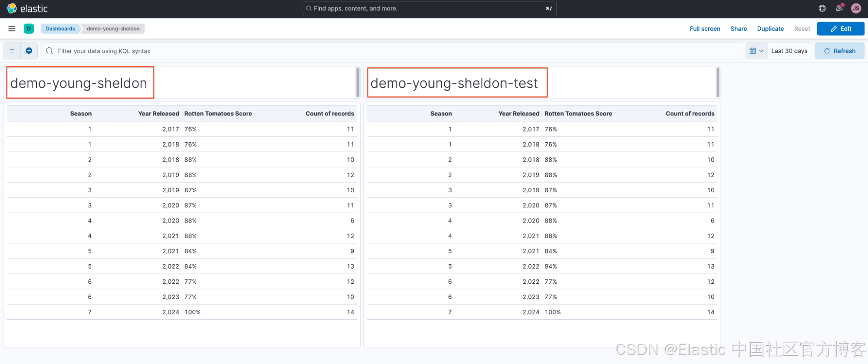The height and width of the screenshot is (364, 868).
Task: Click right table Year Released header
Action: (519, 114)
